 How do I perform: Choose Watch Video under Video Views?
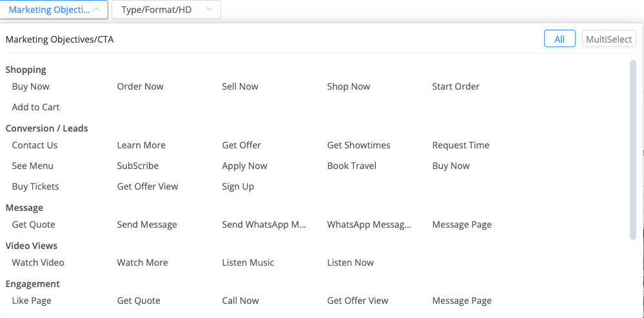coord(38,263)
